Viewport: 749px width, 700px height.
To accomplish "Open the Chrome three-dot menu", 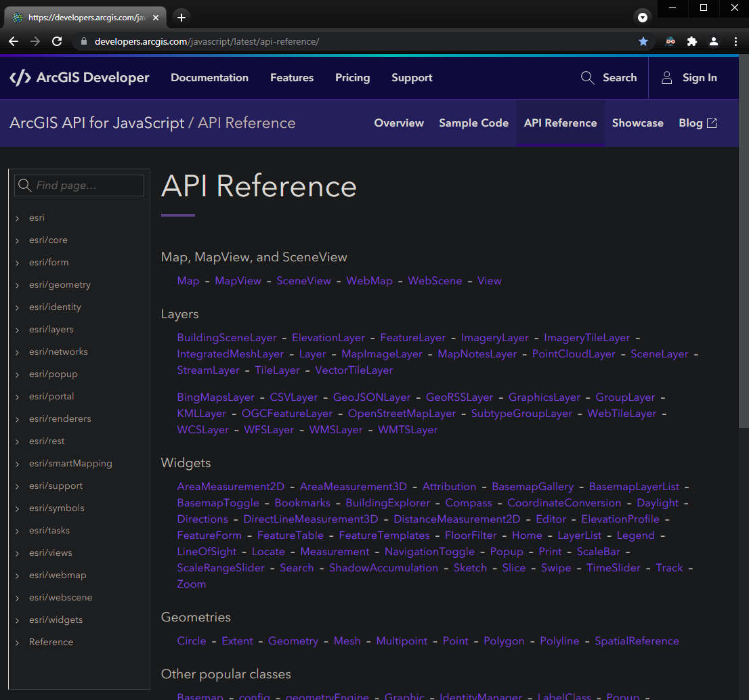I will 735,41.
